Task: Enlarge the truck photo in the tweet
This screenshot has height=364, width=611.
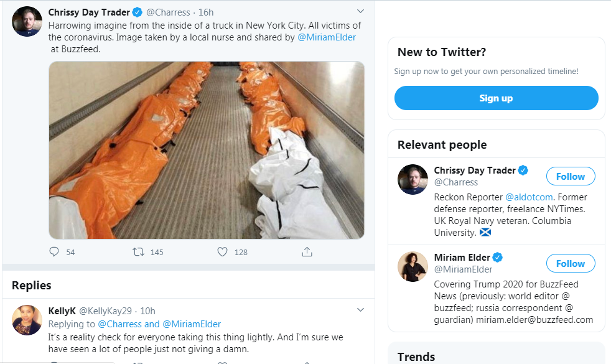Action: [x=207, y=150]
